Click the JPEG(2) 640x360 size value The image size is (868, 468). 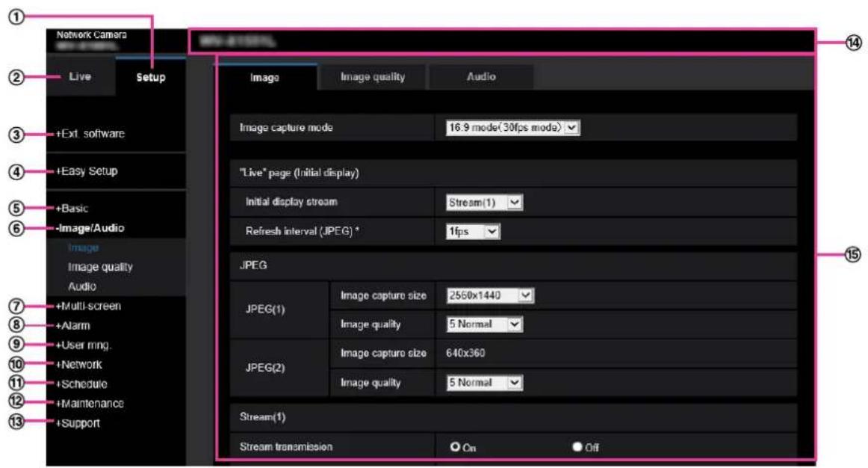[465, 353]
